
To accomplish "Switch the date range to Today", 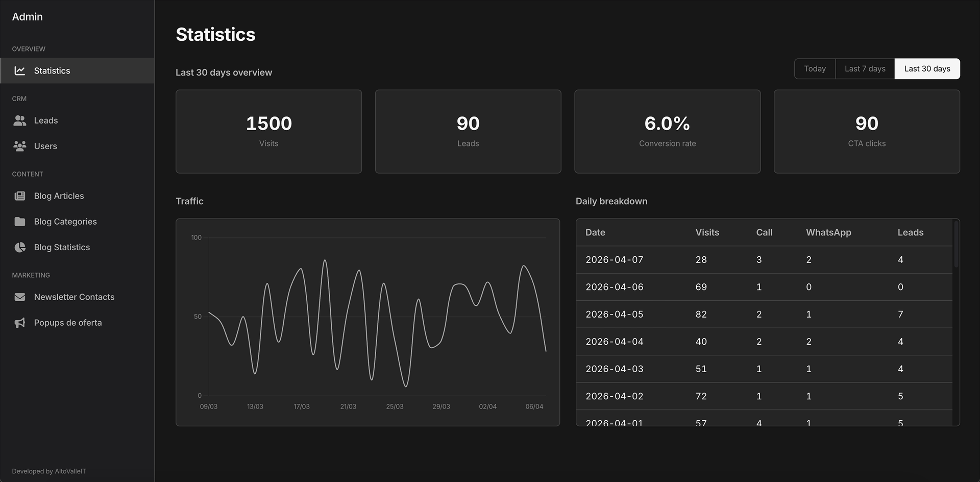I will 815,68.
